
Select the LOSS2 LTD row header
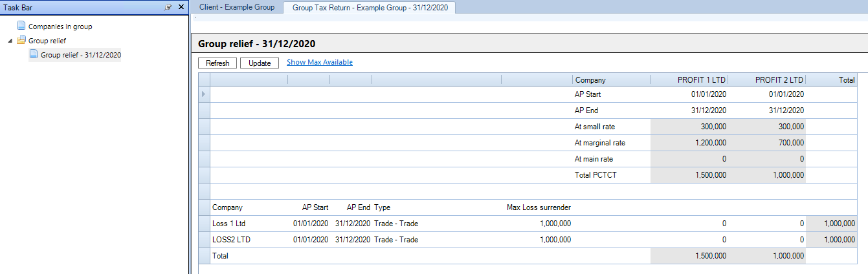tap(205, 240)
